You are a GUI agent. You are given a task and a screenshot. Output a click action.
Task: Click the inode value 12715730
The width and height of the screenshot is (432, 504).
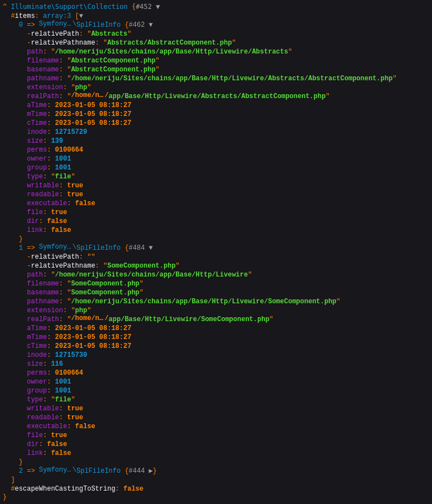(x=71, y=355)
